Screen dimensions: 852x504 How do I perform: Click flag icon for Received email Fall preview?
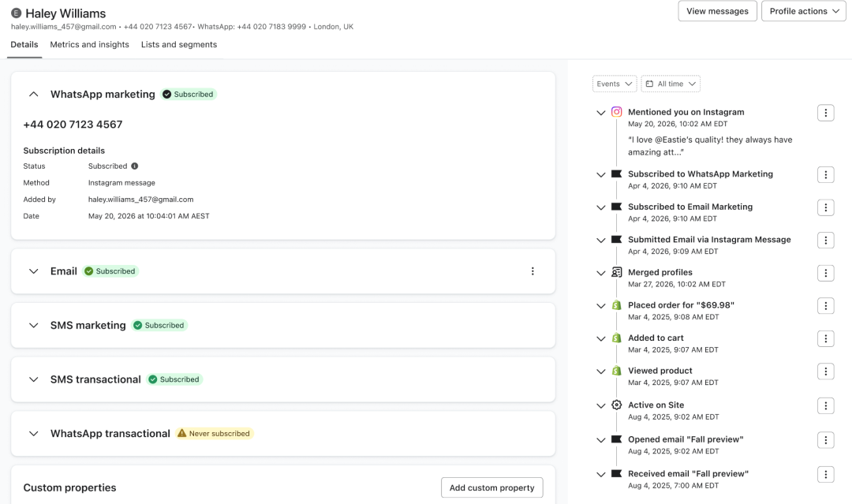pos(616,473)
